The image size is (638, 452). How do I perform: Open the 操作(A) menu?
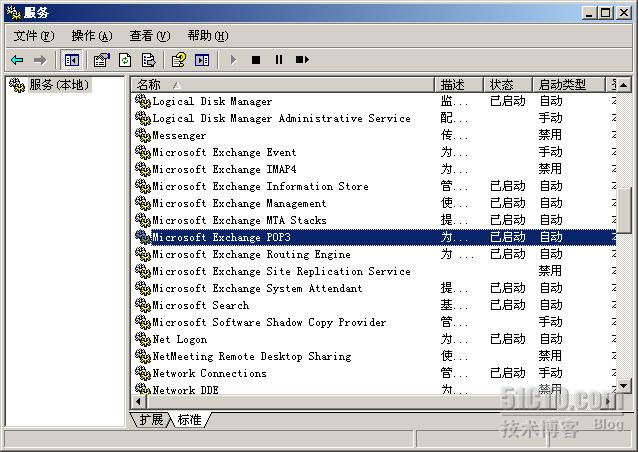pos(92,36)
